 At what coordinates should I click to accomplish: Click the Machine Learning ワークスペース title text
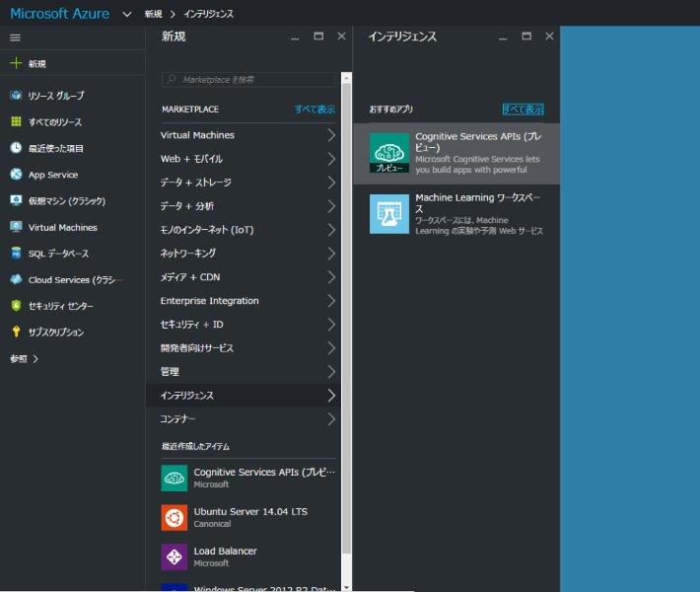tap(478, 203)
